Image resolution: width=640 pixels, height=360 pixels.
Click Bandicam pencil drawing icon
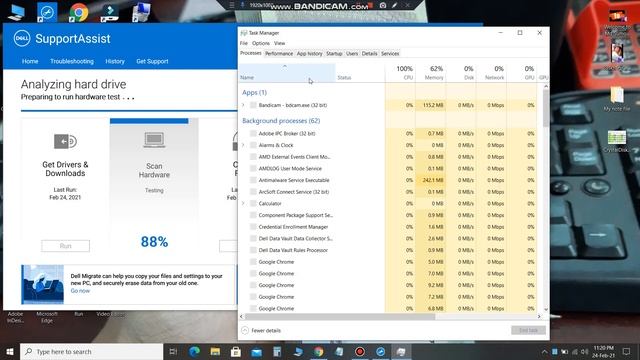(395, 5)
